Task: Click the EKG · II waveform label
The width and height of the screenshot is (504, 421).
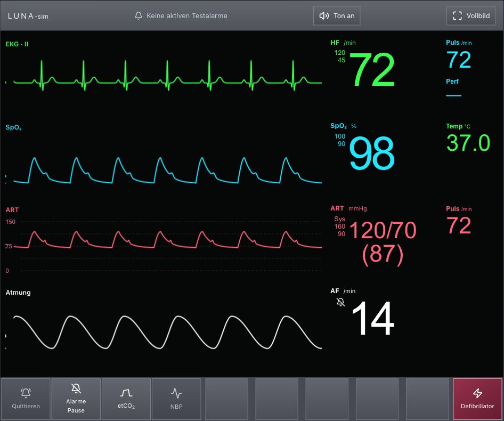Action: 17,44
